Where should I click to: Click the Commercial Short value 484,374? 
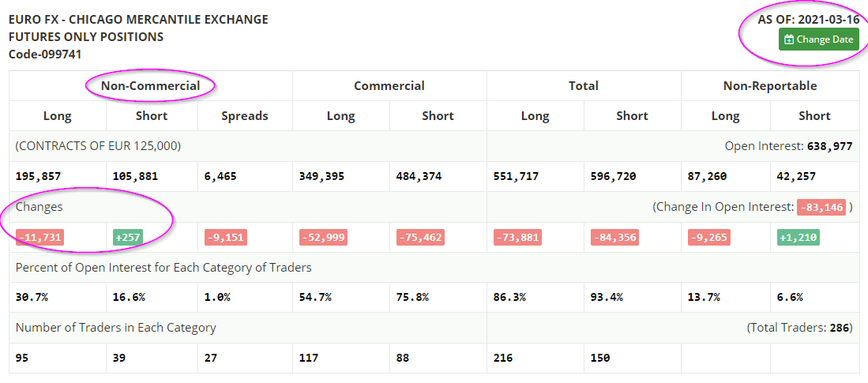[420, 176]
